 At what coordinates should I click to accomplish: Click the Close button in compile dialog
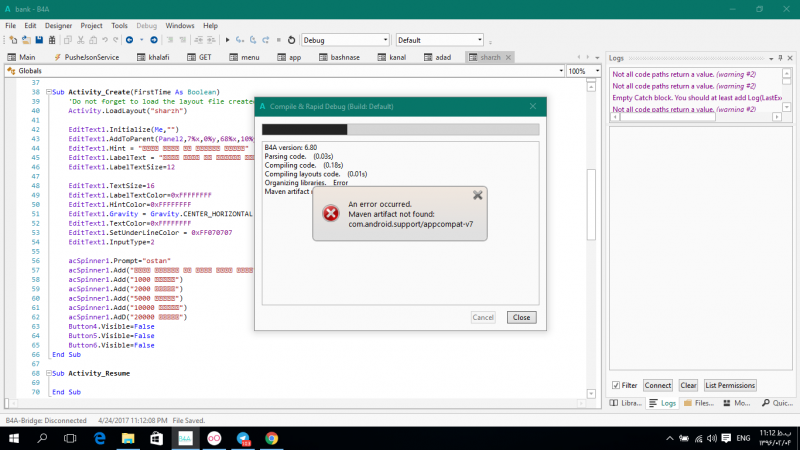point(520,317)
